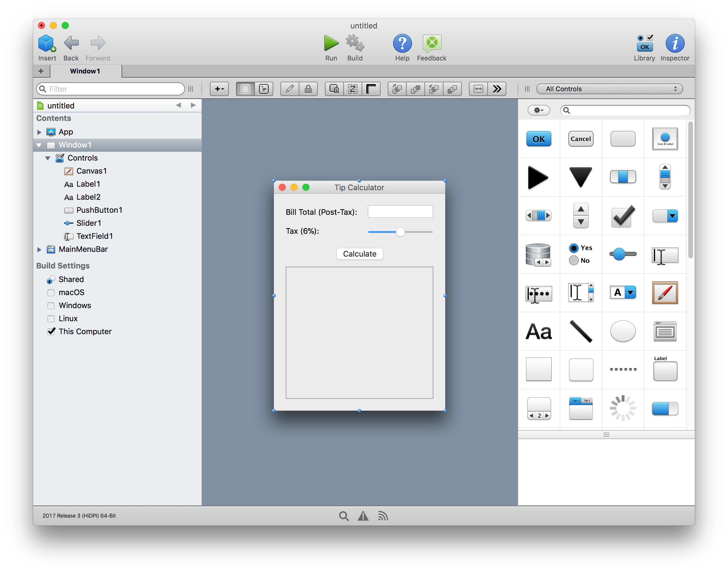Select the Canvas control in the library
728x573 pixels.
pyautogui.click(x=665, y=293)
